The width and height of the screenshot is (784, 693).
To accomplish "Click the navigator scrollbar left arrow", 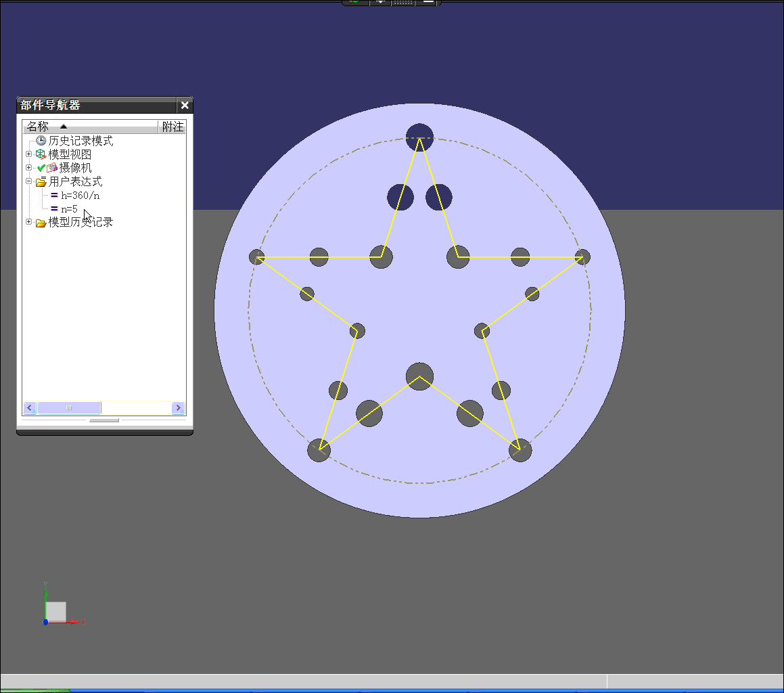I will pos(30,408).
